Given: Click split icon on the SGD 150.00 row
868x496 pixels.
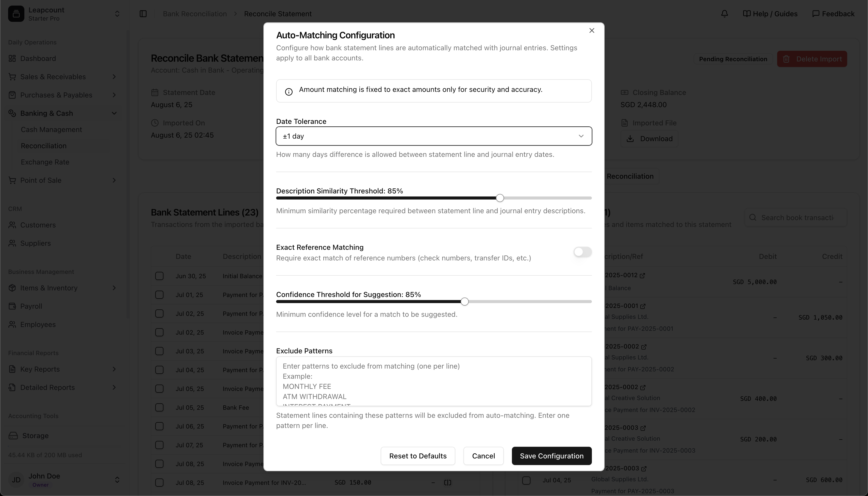Looking at the screenshot, I should [448, 482].
